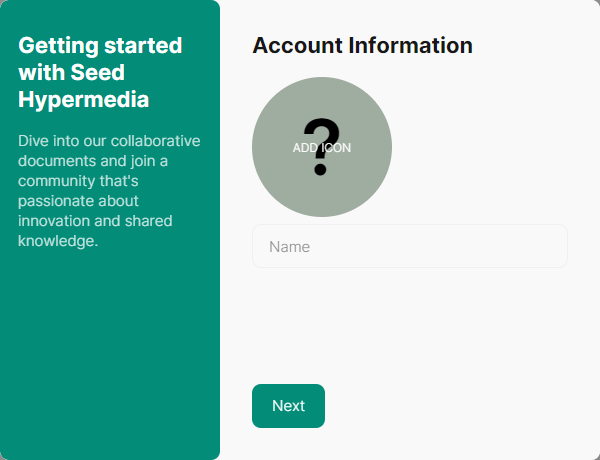Click the word shared in the description
This screenshot has width=600, height=460.
pos(149,221)
